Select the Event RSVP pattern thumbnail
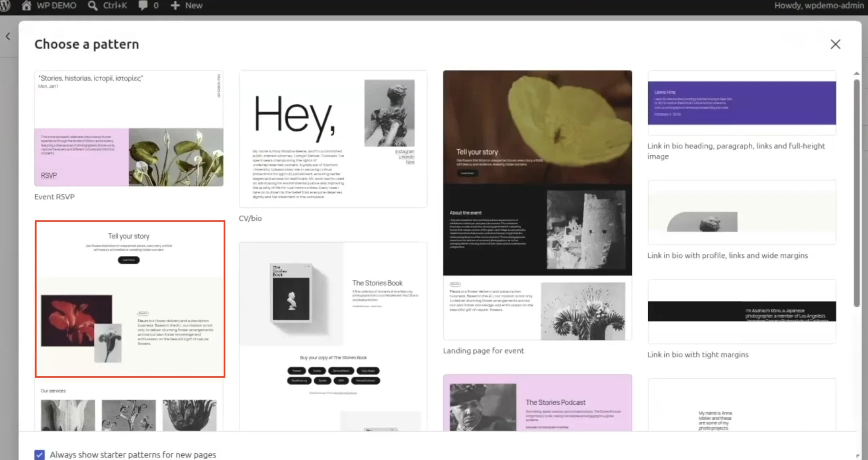Screen dimensions: 868x460 click(x=129, y=128)
